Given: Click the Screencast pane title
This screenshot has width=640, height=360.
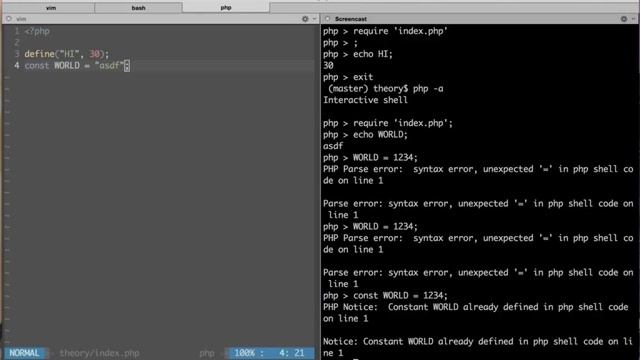Looking at the screenshot, I should point(351,19).
